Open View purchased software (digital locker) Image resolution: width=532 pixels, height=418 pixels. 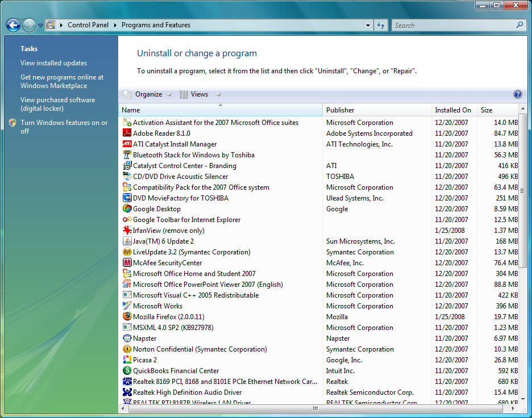click(x=57, y=104)
